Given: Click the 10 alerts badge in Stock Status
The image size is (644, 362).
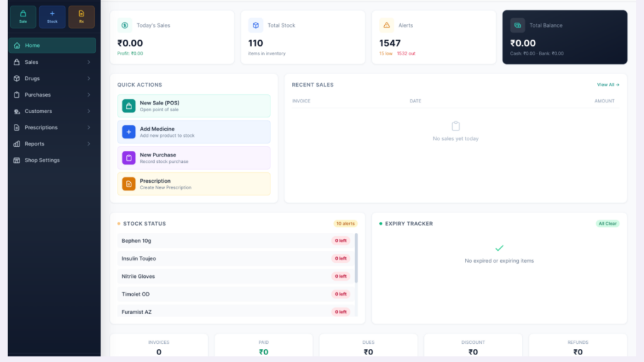Looking at the screenshot, I should coord(345,224).
